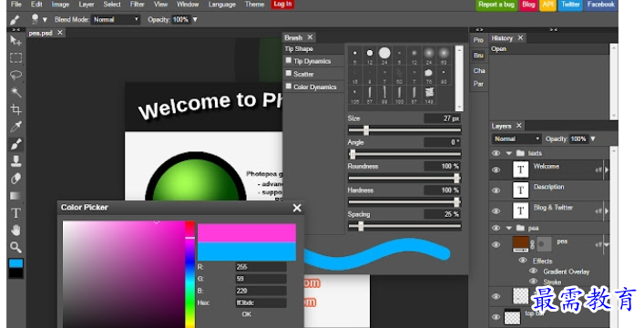Activate the Magic Wand tool

[x=16, y=93]
